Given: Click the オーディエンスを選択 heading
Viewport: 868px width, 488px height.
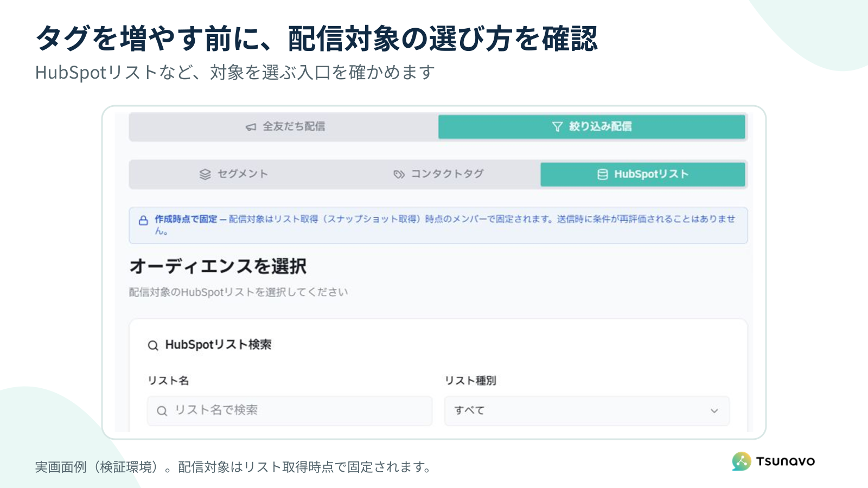Looking at the screenshot, I should (x=218, y=266).
